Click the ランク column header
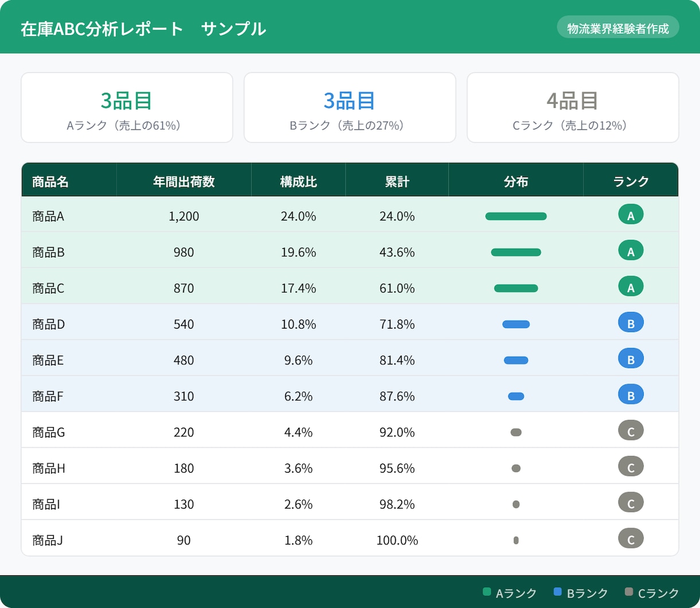This screenshot has height=608, width=700. [631, 180]
